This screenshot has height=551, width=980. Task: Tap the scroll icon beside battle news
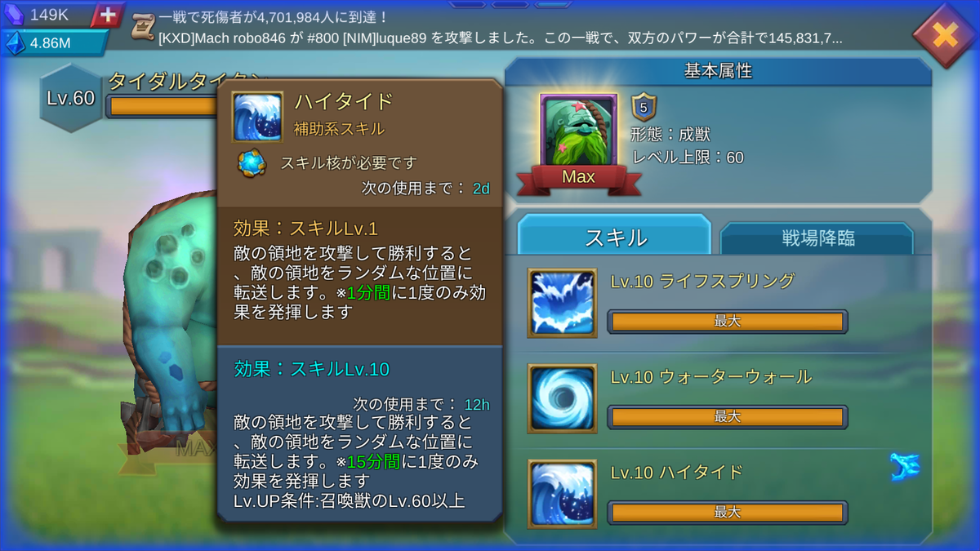144,27
